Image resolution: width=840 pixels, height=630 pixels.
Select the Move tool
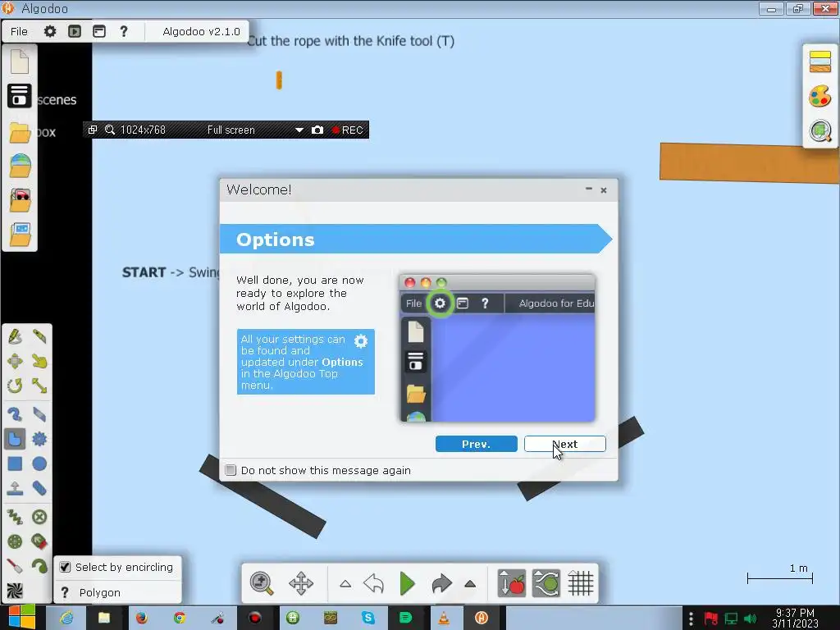pyautogui.click(x=15, y=361)
